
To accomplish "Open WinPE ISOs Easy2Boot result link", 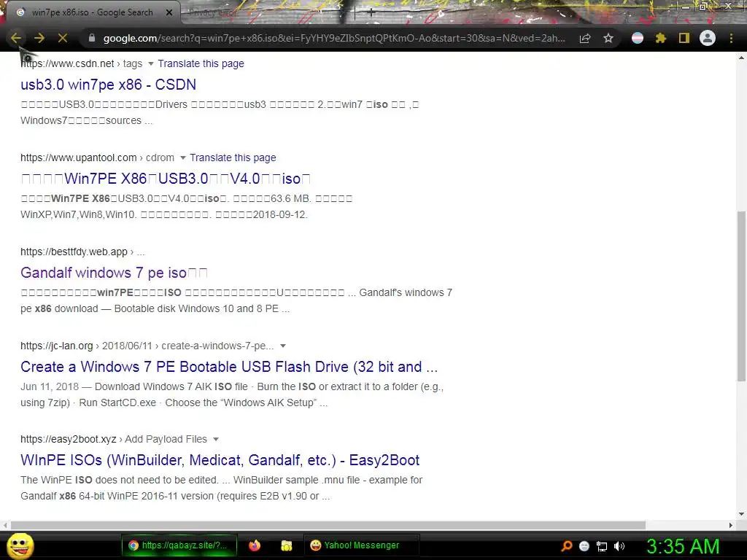I will click(220, 460).
